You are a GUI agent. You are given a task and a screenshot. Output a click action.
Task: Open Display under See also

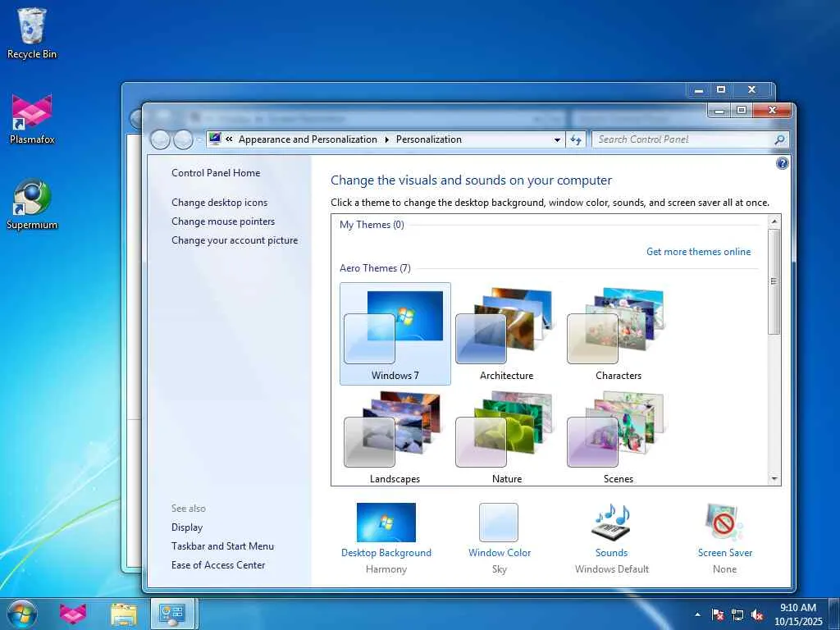(x=187, y=527)
